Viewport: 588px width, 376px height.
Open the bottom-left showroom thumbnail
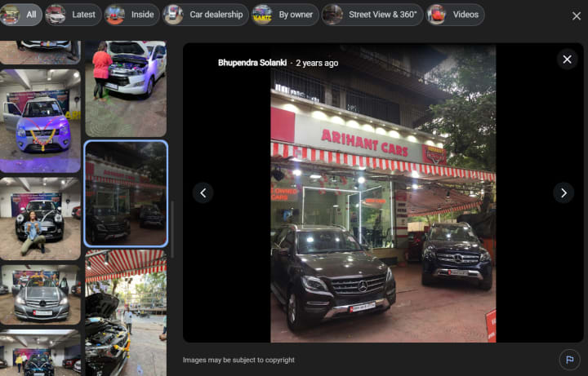40,352
